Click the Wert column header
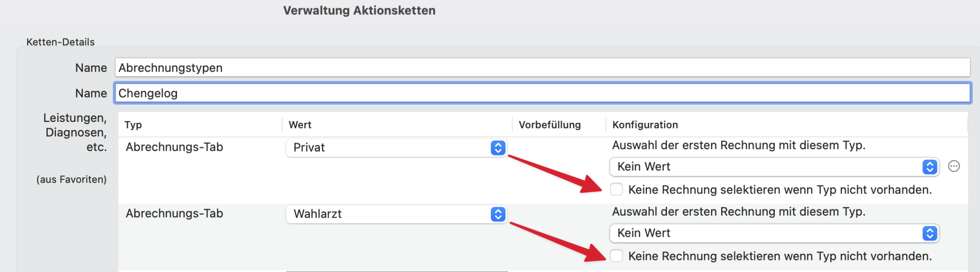Image resolution: width=980 pixels, height=272 pixels. click(x=300, y=125)
